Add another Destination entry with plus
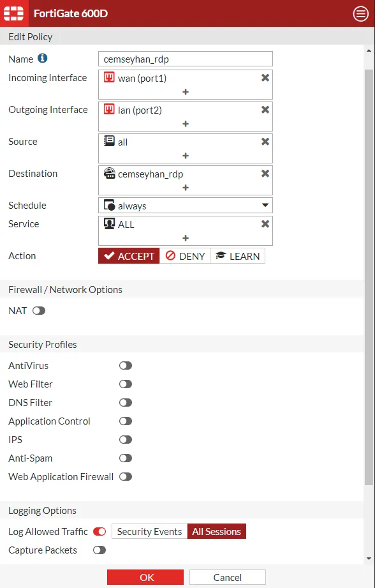Image resolution: width=375 pixels, height=588 pixels. (x=186, y=188)
